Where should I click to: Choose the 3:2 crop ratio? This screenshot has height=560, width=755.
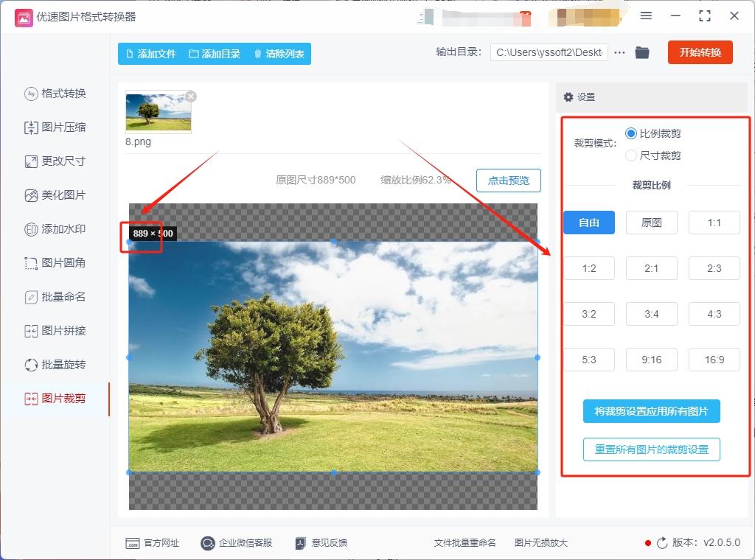point(589,314)
